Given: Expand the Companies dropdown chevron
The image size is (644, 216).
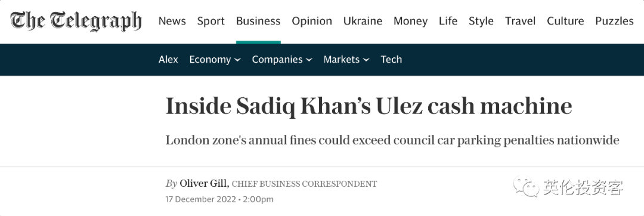Looking at the screenshot, I should [309, 60].
